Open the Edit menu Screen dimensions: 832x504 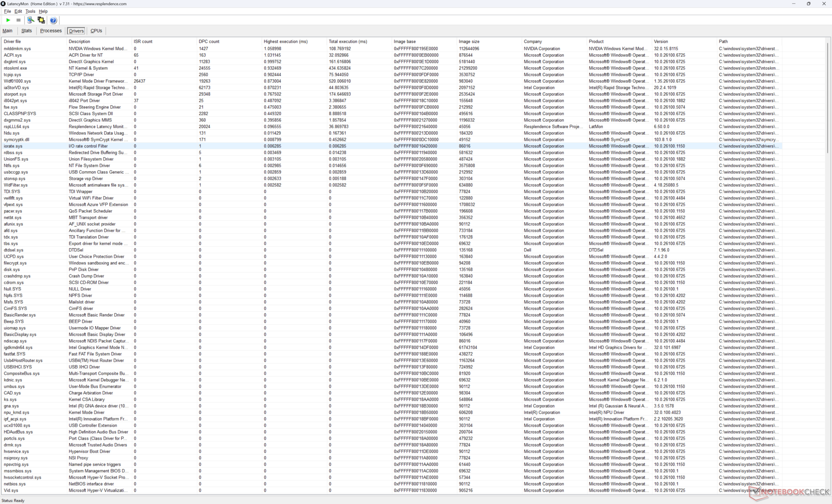pyautogui.click(x=18, y=11)
